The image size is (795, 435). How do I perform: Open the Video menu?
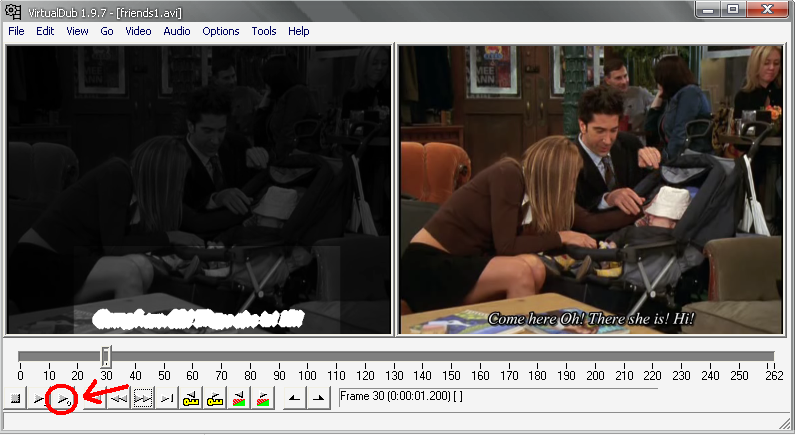[x=138, y=31]
